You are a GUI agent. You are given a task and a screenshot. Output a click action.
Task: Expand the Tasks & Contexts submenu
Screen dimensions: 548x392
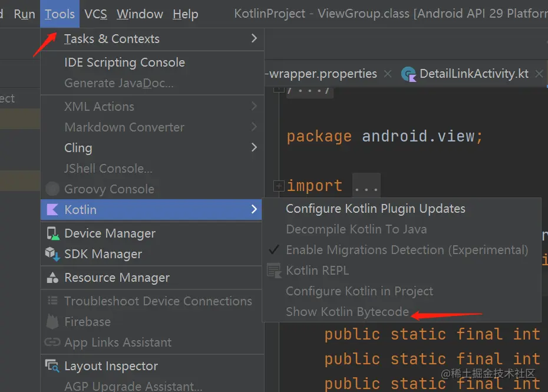254,38
